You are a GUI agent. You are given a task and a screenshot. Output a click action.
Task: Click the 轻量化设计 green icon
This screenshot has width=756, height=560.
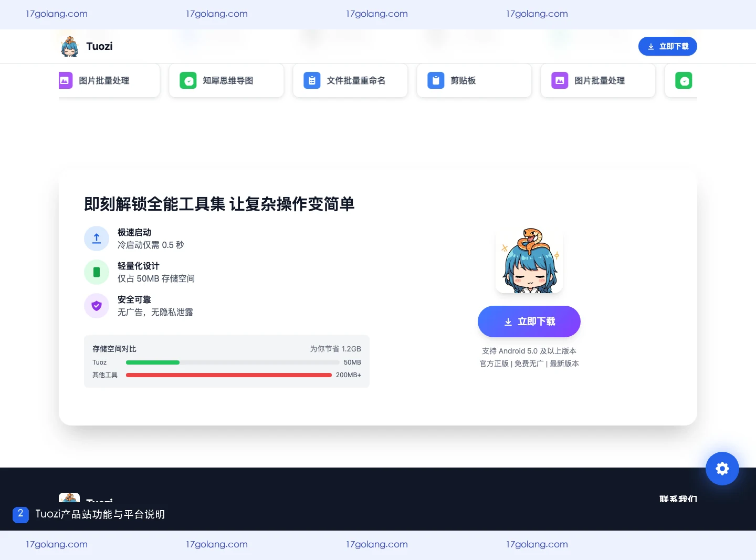click(x=97, y=272)
